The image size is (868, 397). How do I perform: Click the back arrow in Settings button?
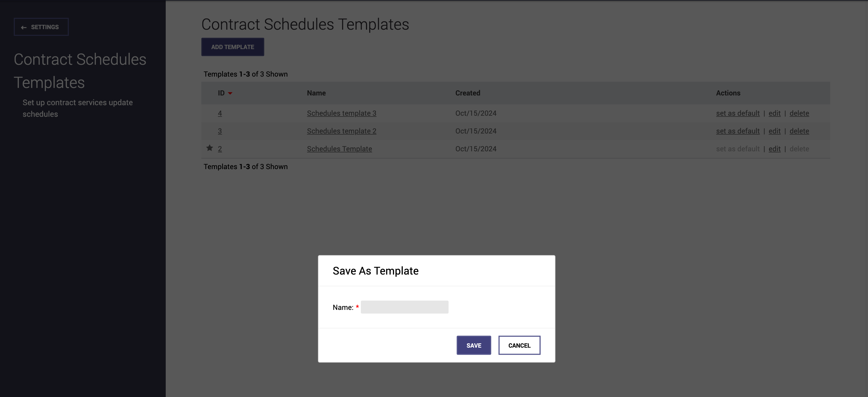23,27
